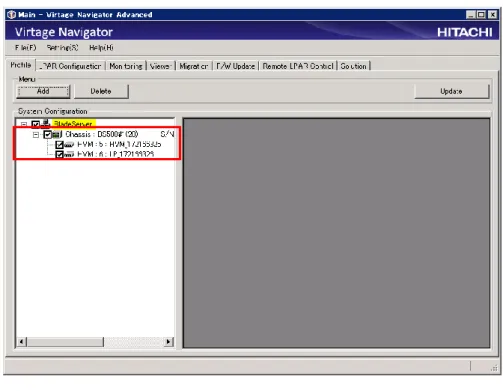This screenshot has height=391, width=503.
Task: Click the HVM 5 blade icon
Action: click(x=69, y=144)
